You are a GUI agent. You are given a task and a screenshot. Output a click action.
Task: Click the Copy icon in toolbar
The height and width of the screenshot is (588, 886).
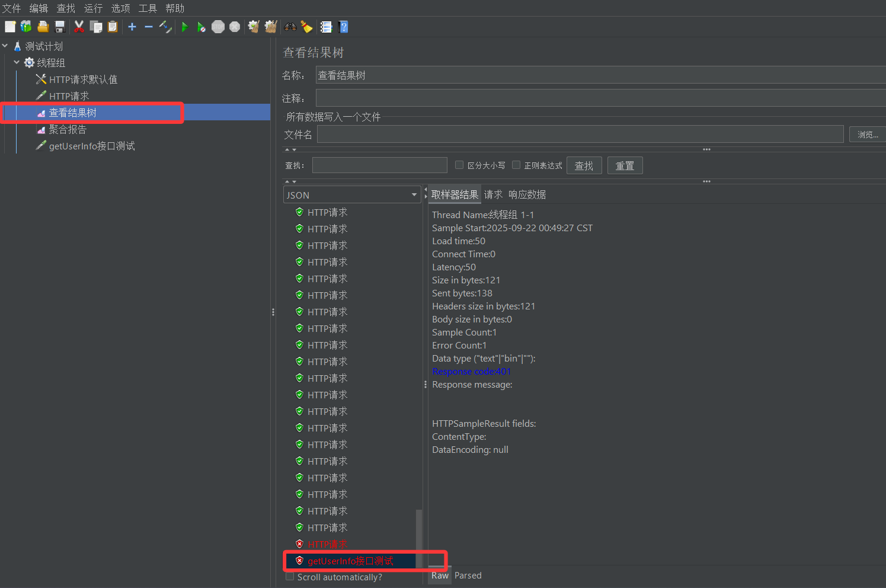tap(96, 27)
